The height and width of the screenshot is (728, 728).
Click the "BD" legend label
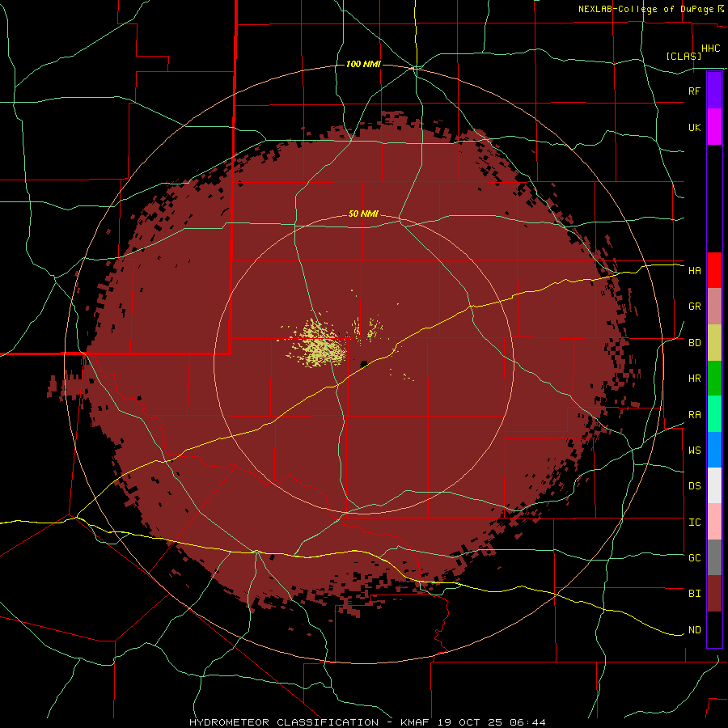[x=694, y=343]
